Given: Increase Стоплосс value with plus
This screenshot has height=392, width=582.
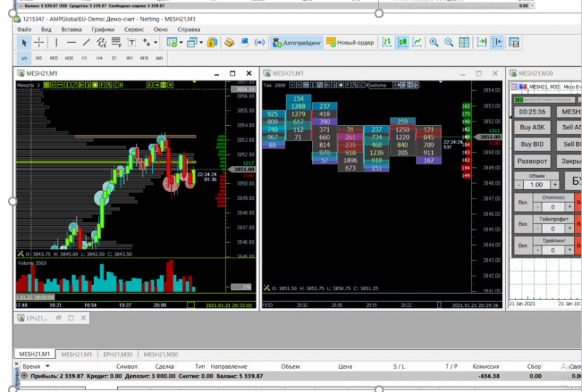Looking at the screenshot, I should point(570,207).
